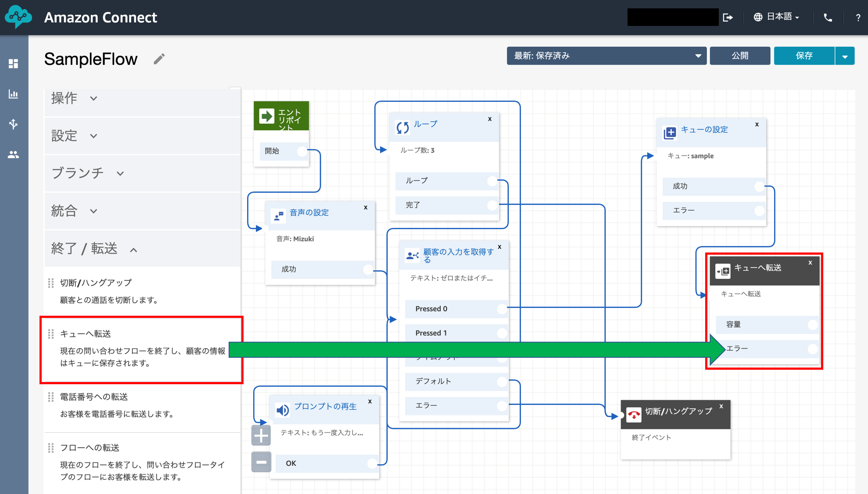The width and height of the screenshot is (868, 494).
Task: Expand the 統合 category
Action: pyautogui.click(x=143, y=211)
